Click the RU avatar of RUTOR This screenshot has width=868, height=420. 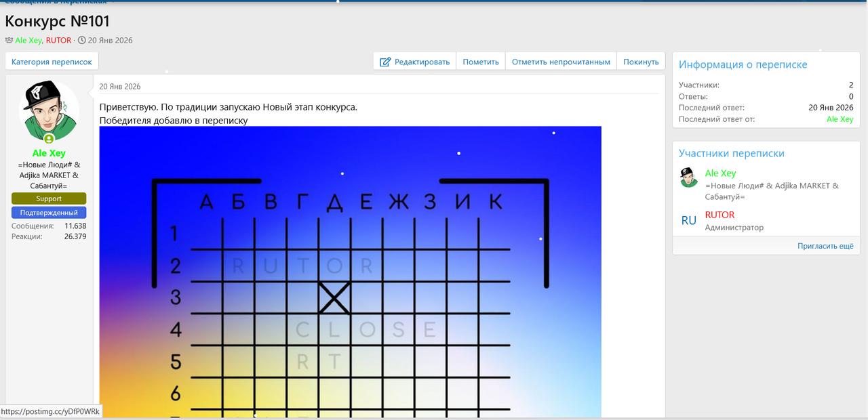[689, 220]
